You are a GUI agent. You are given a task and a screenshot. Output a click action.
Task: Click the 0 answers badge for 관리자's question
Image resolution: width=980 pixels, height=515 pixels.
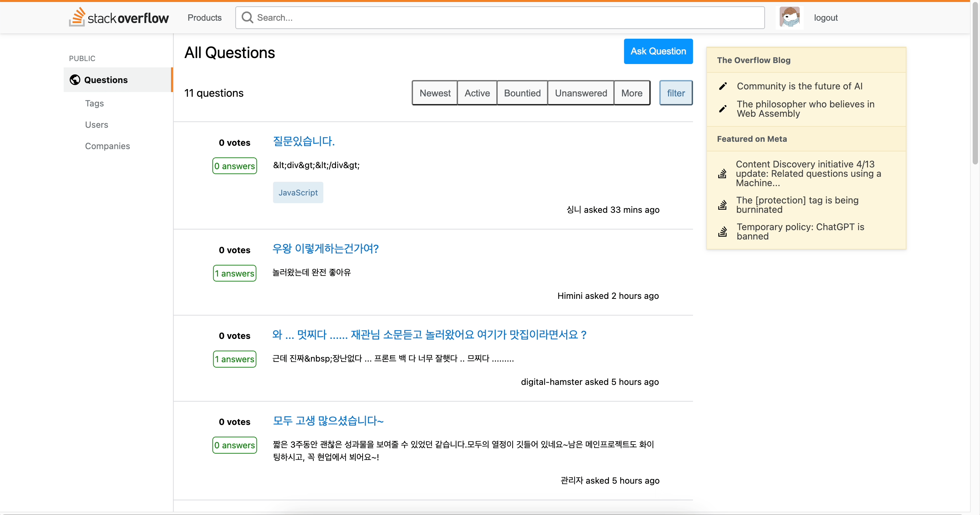click(x=234, y=445)
